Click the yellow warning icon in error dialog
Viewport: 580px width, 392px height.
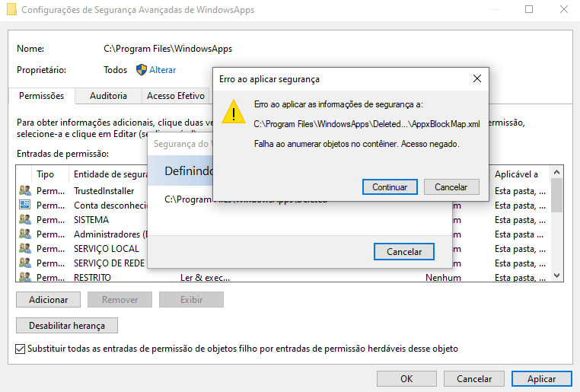[234, 112]
